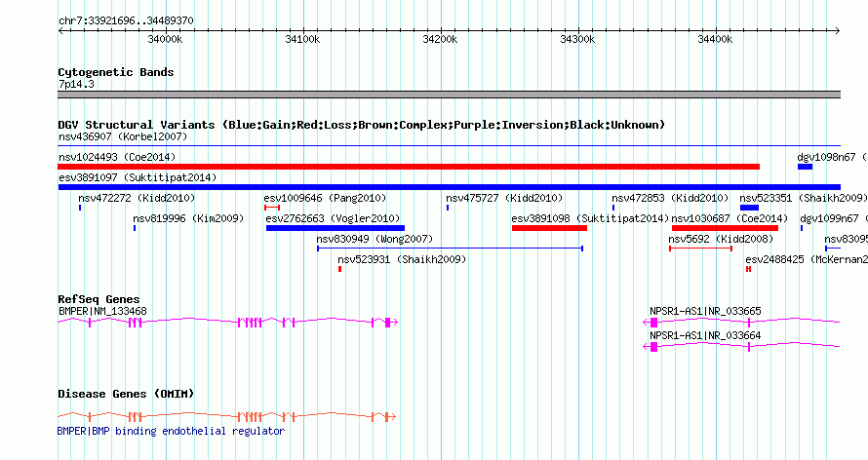The height and width of the screenshot is (460, 868).
Task: Select the nsv472272 small blue marker
Action: click(x=80, y=208)
